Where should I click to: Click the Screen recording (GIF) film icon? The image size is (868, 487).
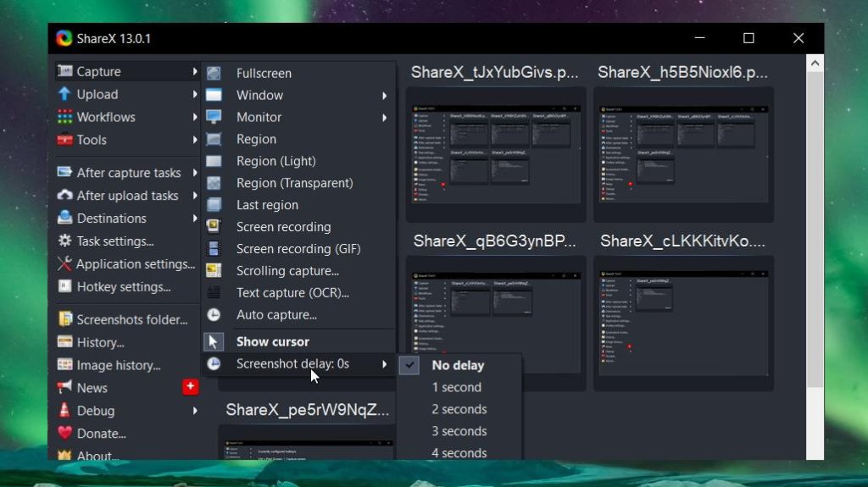(214, 249)
